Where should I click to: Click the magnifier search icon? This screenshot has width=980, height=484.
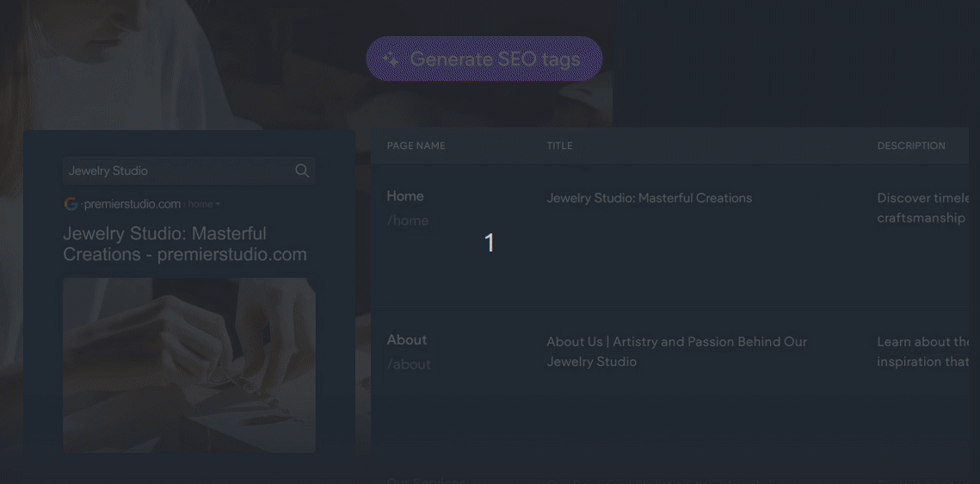pos(302,171)
